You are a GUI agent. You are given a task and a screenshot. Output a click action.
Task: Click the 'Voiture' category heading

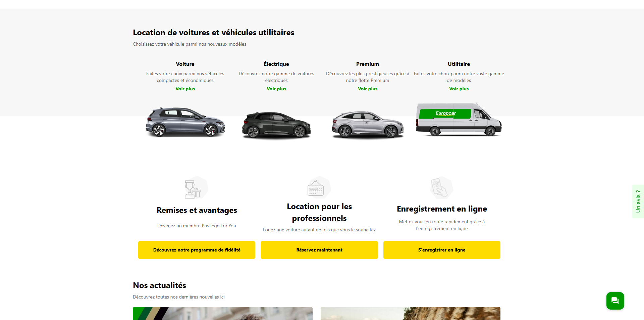pos(185,64)
